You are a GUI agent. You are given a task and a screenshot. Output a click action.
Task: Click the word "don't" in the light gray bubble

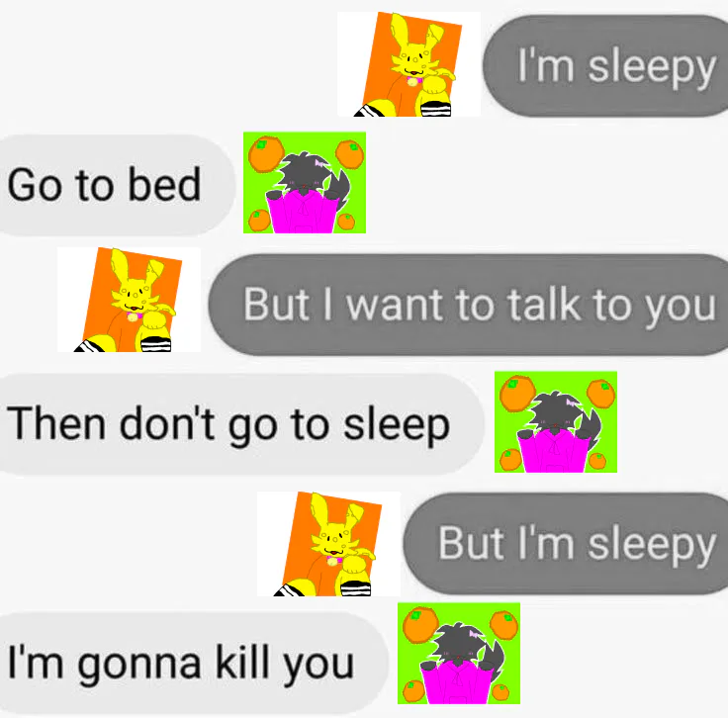point(167,422)
